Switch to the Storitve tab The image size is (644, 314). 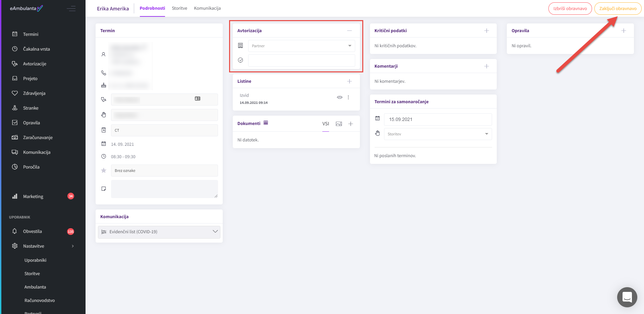179,8
